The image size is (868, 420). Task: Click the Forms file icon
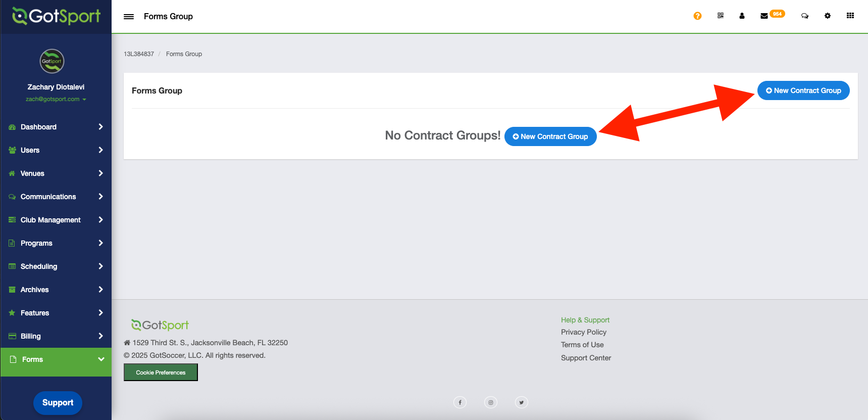click(14, 359)
